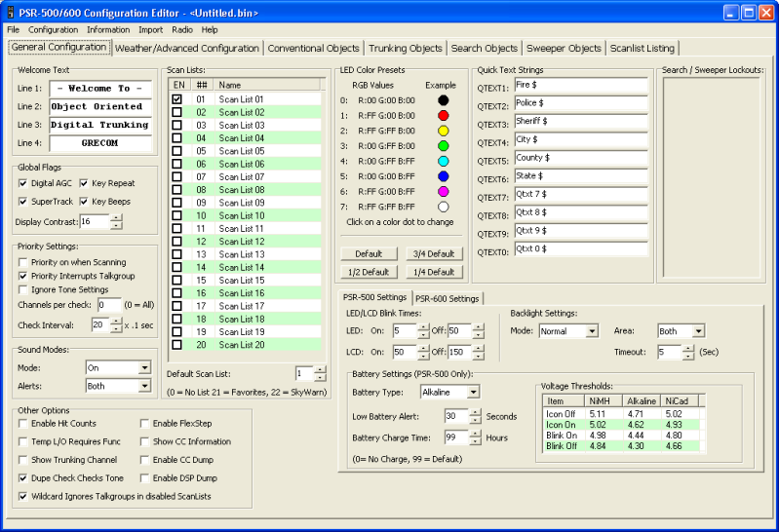Check Priority on when Scanning
The image size is (779, 532).
click(23, 262)
